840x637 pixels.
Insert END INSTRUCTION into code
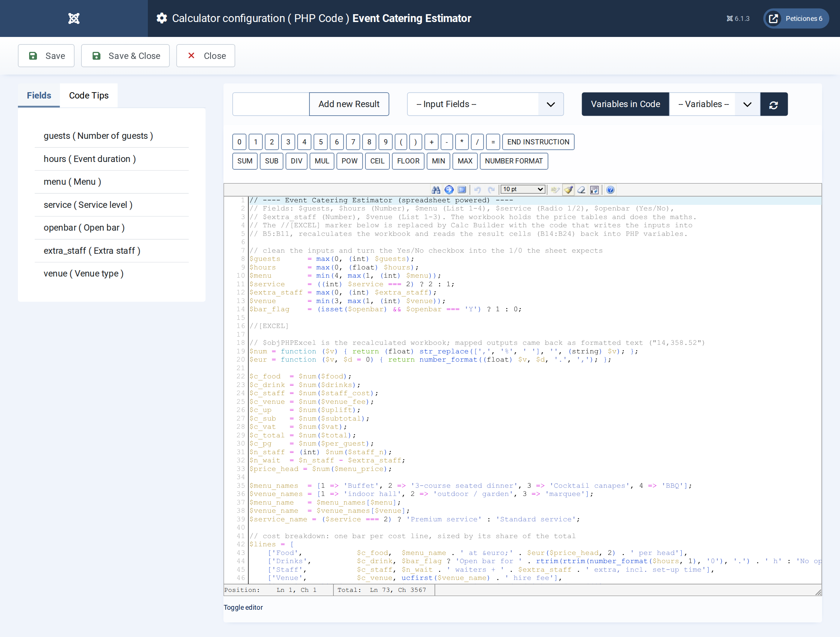coord(538,142)
